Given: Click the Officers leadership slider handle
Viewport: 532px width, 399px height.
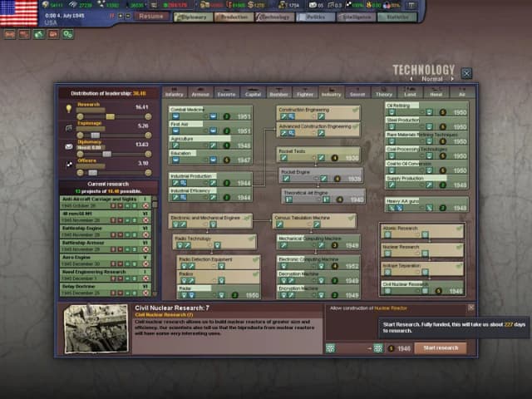Looking at the screenshot, I should pos(92,173).
